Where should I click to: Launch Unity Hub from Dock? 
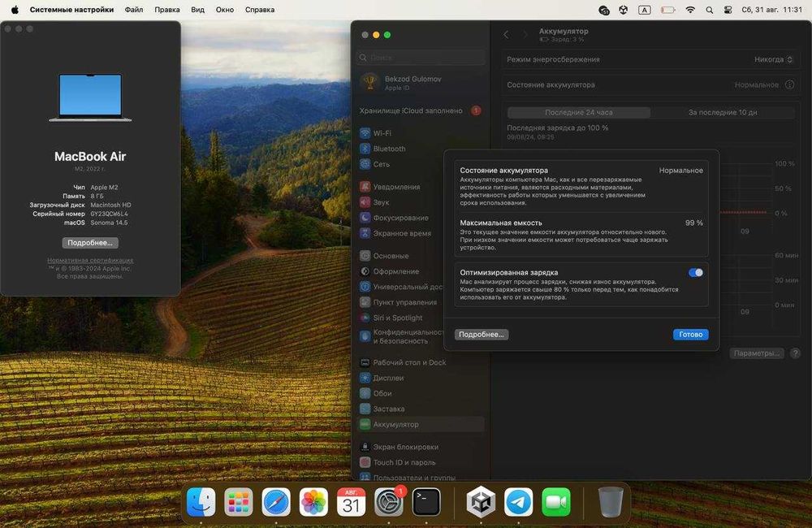(481, 503)
